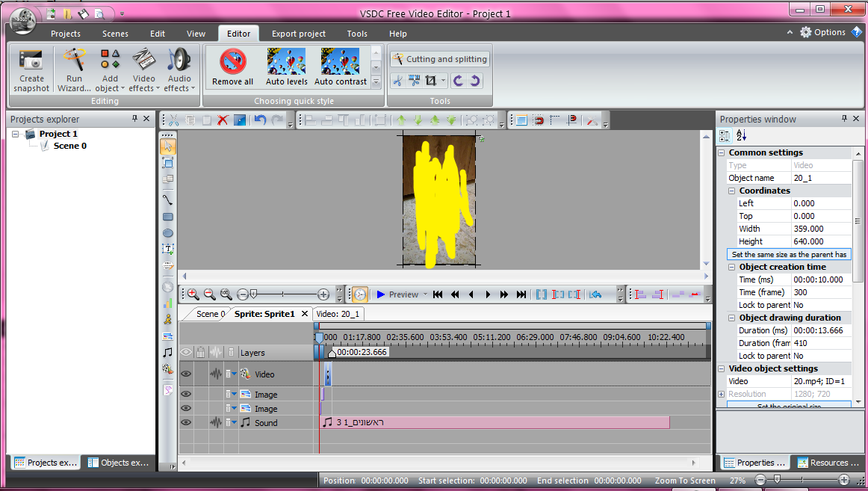Open the Options menu
The width and height of the screenshot is (868, 491).
coord(822,32)
